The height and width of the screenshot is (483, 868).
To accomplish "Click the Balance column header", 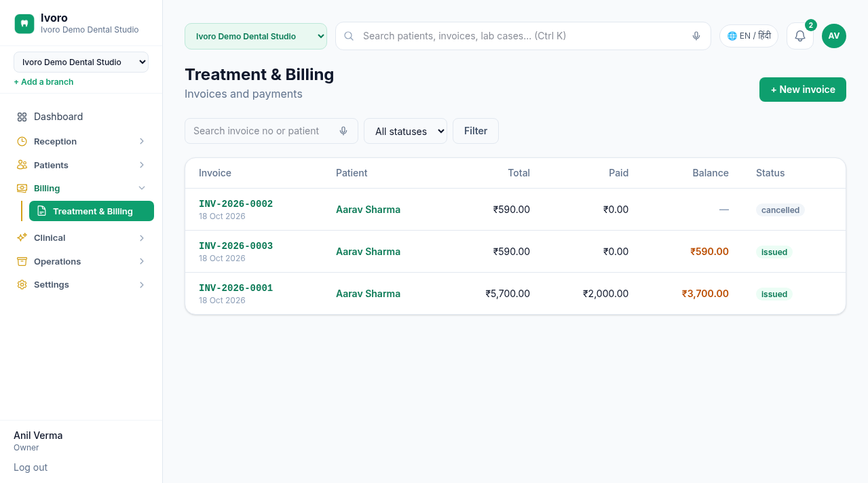I will click(x=711, y=173).
